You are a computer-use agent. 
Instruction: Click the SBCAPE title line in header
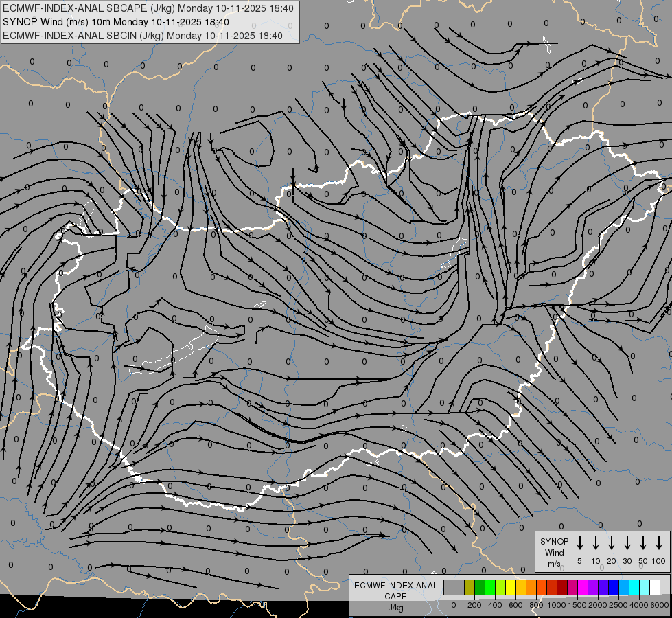(148, 8)
